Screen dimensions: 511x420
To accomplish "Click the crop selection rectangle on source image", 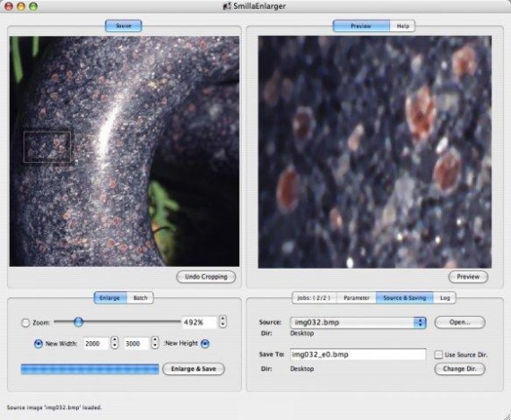I will 47,147.
